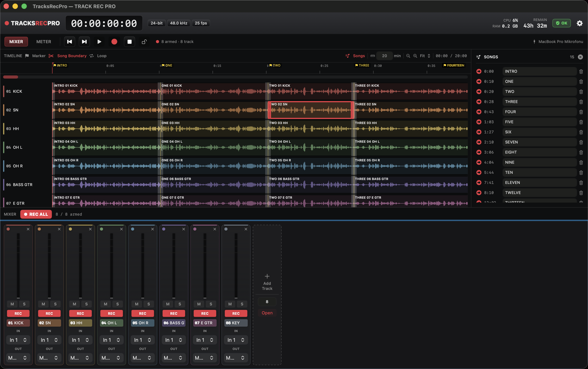Viewport: 588px width, 369px height.
Task: Jump to song ONE with its red arrow icon
Action: 479,81
